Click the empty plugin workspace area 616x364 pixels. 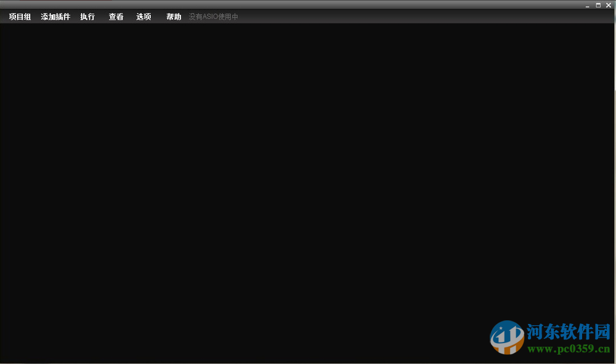pos(277,185)
